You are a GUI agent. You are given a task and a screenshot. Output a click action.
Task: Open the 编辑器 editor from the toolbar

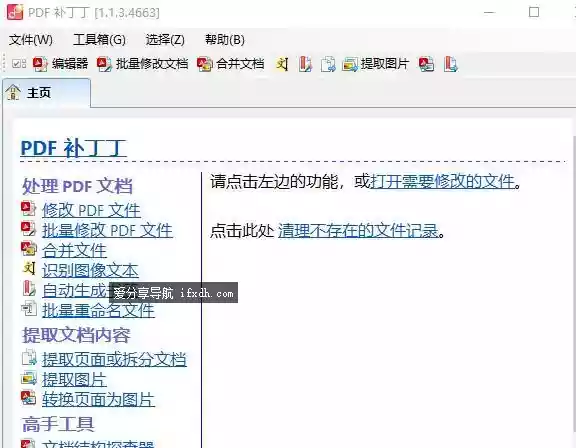(61, 64)
